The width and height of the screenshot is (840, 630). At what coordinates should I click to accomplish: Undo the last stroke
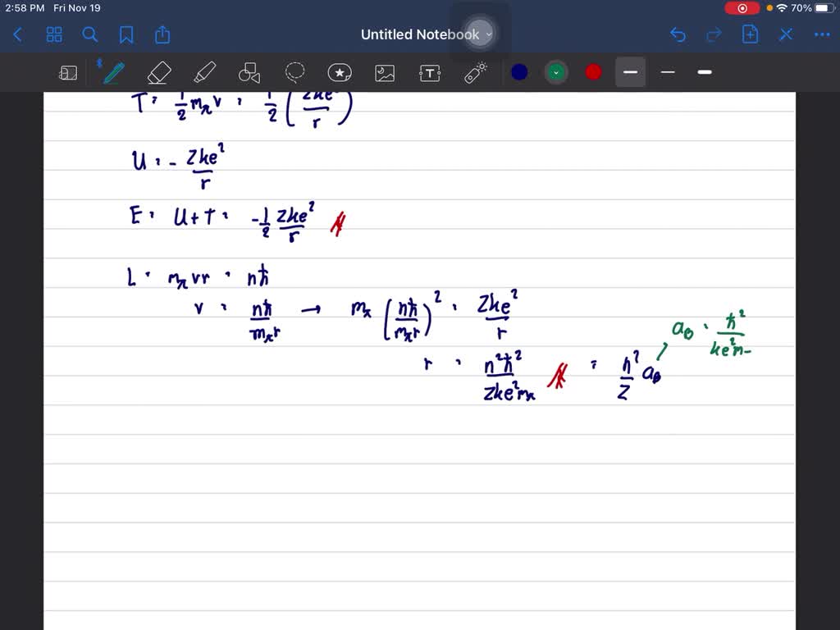[x=678, y=34]
